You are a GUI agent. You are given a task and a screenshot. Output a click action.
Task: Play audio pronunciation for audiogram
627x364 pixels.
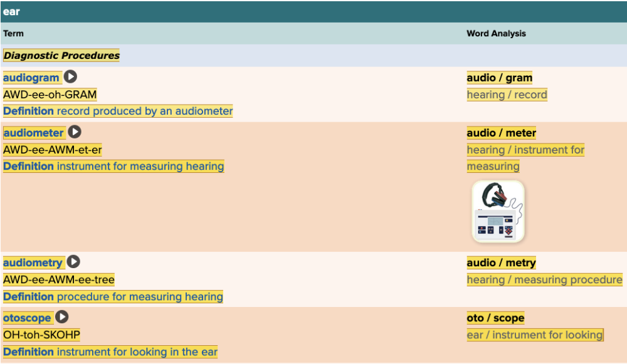point(71,77)
